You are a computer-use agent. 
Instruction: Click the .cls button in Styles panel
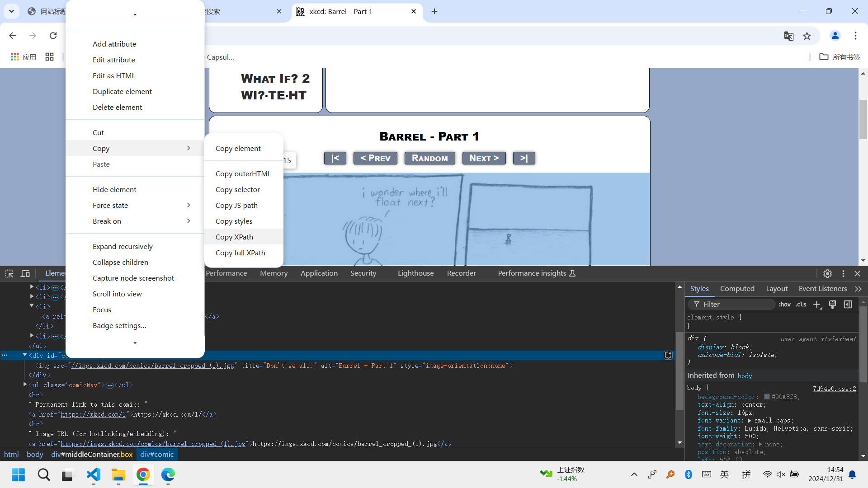[x=801, y=304]
